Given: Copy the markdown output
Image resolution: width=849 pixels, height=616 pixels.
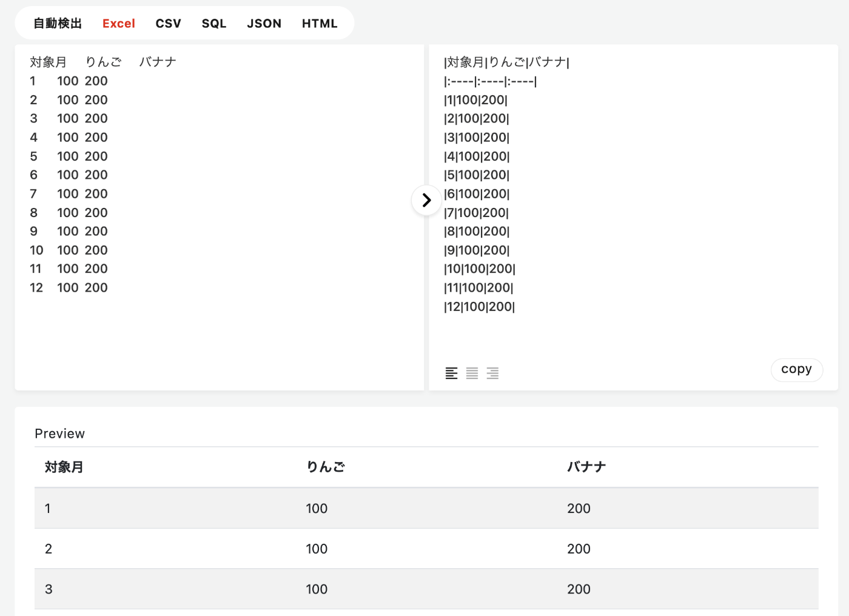Looking at the screenshot, I should point(796,369).
